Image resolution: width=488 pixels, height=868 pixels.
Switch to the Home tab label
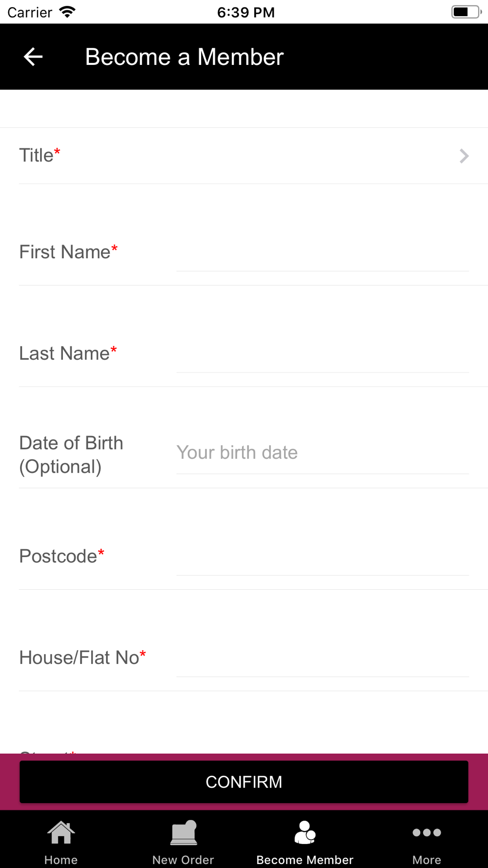(61, 860)
